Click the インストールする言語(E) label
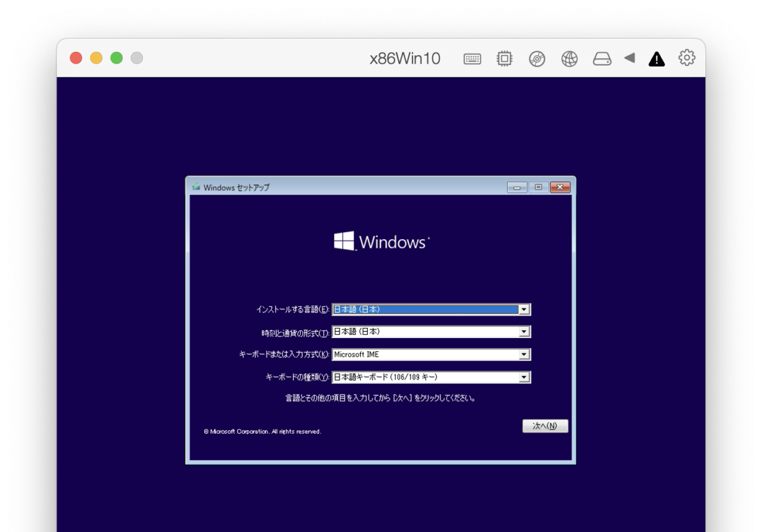 [292, 309]
